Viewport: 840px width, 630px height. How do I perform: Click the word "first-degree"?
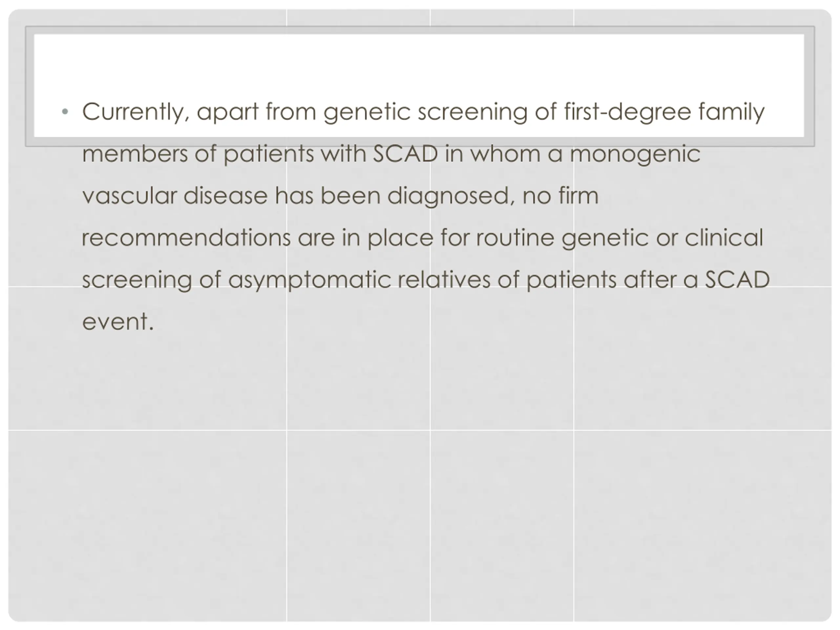coord(627,112)
